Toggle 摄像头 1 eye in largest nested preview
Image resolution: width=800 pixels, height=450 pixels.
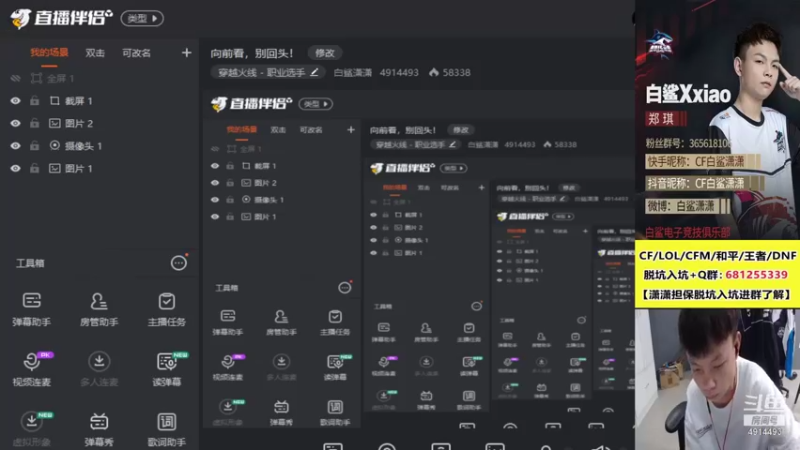215,199
